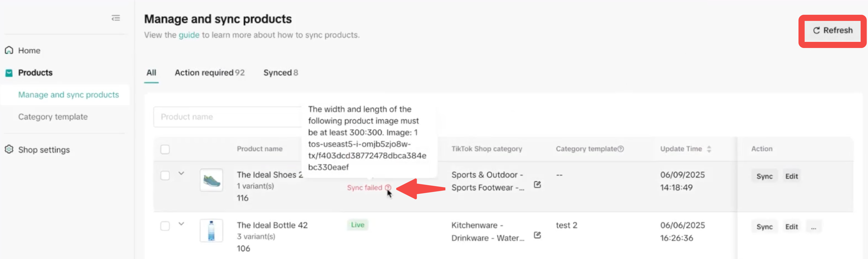Select The Ideal Bottle 42 checkbox
The height and width of the screenshot is (259, 868).
pos(165,226)
